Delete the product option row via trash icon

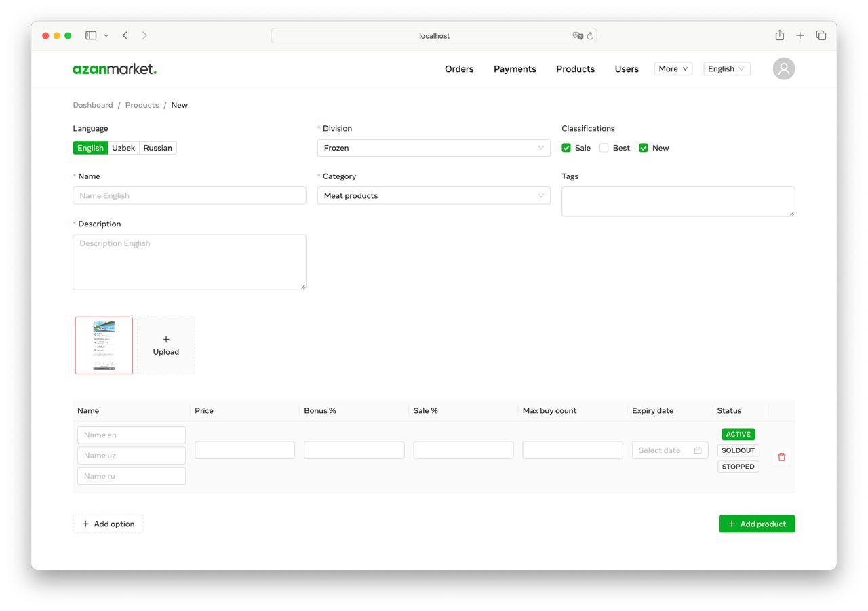[781, 457]
